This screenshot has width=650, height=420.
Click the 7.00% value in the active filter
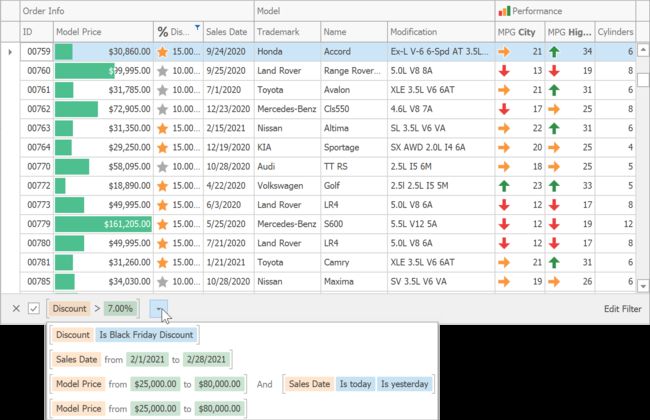click(x=120, y=308)
